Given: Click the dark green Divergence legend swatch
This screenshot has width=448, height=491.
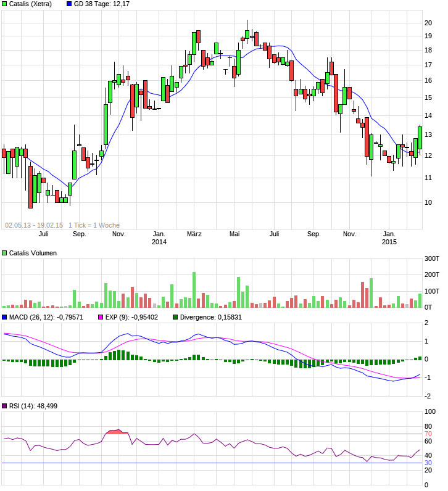Looking at the screenshot, I should (x=175, y=317).
